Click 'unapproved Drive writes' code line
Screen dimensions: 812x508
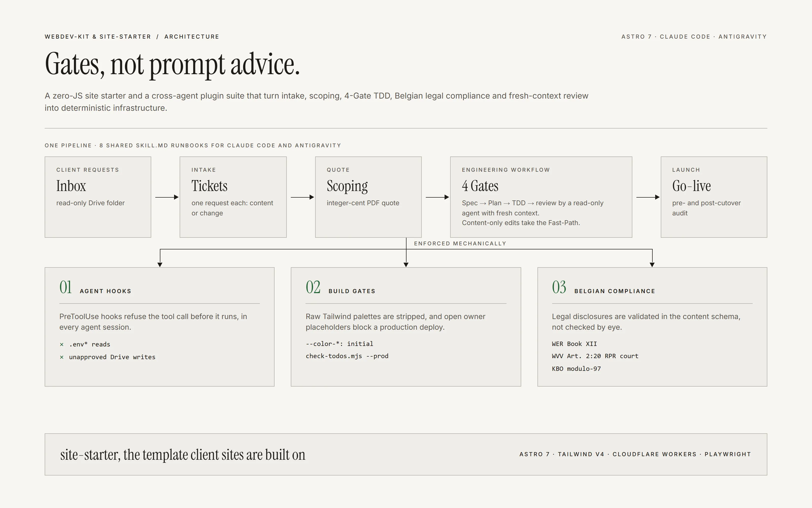[x=112, y=357]
